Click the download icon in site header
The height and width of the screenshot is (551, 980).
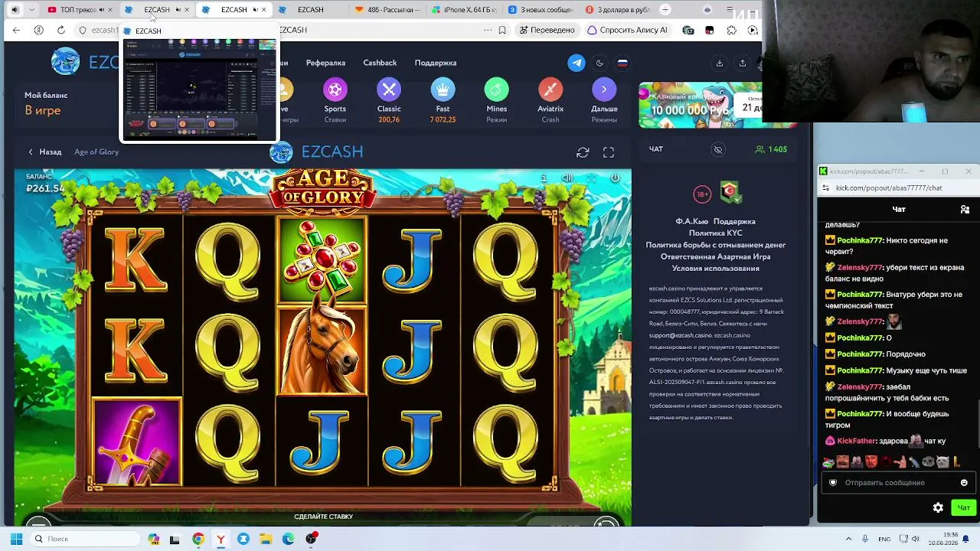(x=720, y=63)
